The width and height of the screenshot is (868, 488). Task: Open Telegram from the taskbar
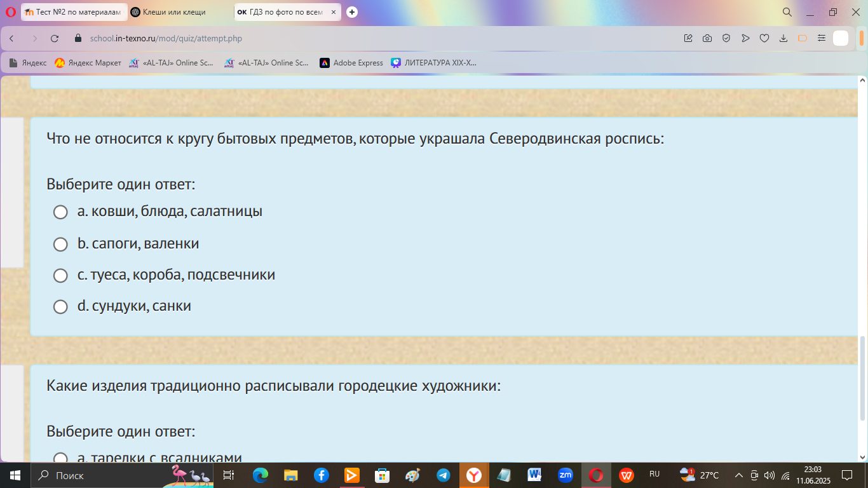pyautogui.click(x=443, y=475)
